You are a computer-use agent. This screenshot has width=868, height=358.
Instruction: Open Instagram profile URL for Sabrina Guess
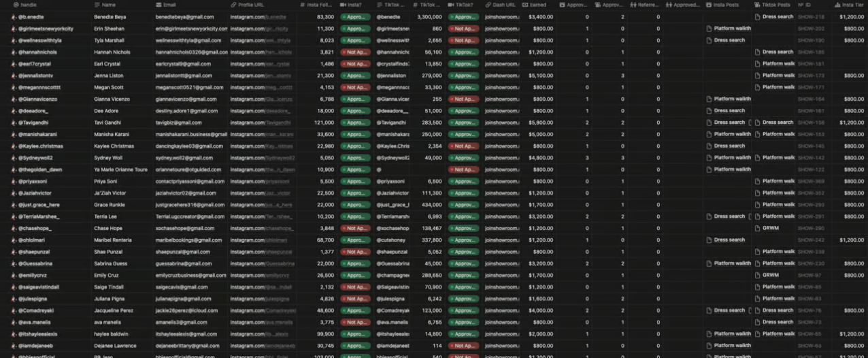tap(261, 263)
